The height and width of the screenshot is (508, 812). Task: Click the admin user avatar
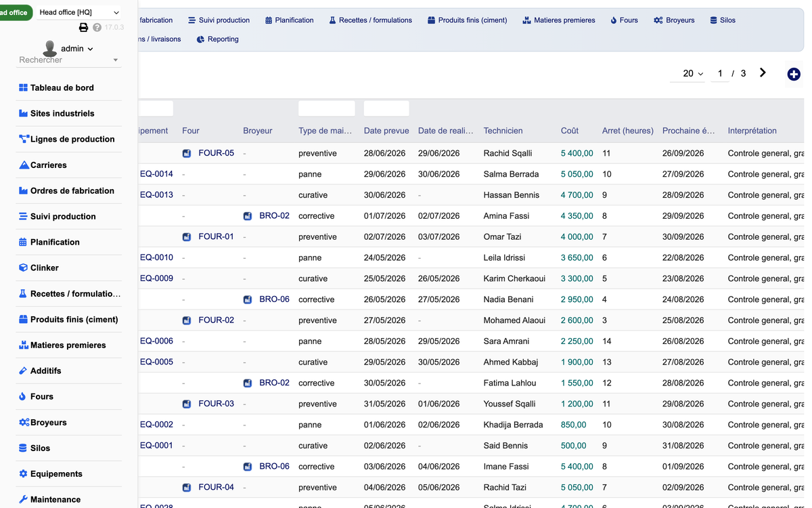coord(49,48)
